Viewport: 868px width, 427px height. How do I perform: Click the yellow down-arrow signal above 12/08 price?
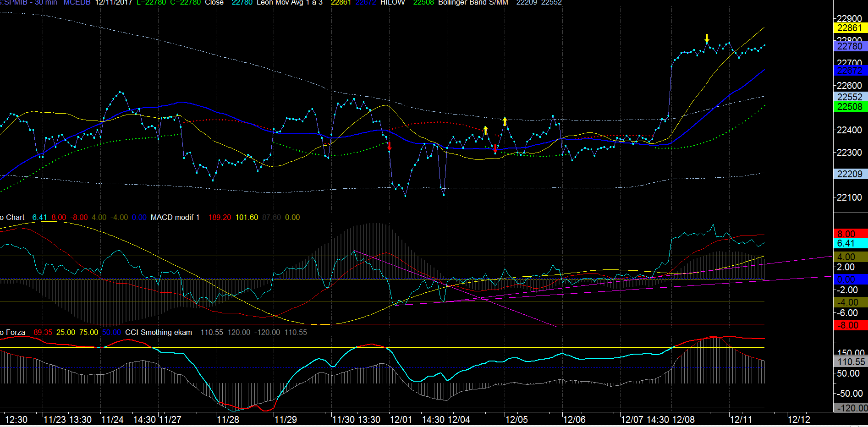click(707, 38)
